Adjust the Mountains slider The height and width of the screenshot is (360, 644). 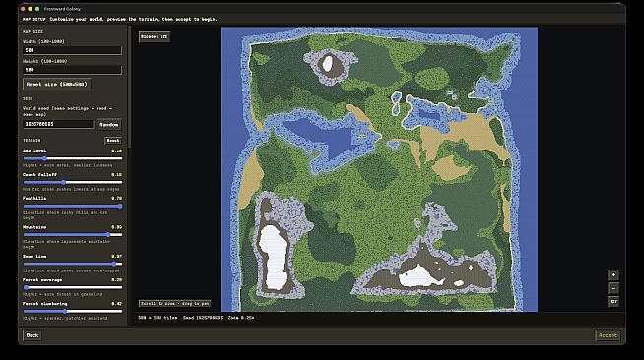(x=72, y=234)
